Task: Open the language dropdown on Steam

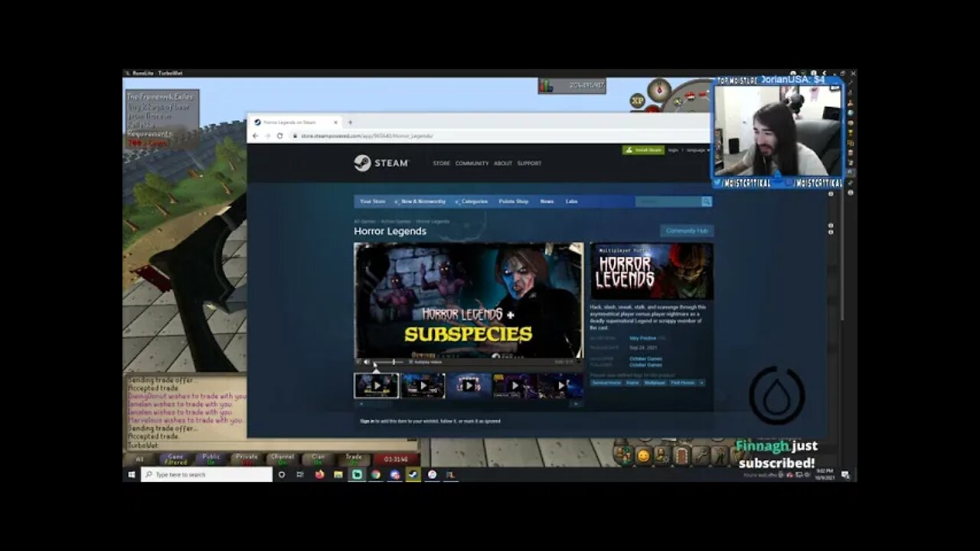Action: point(697,150)
